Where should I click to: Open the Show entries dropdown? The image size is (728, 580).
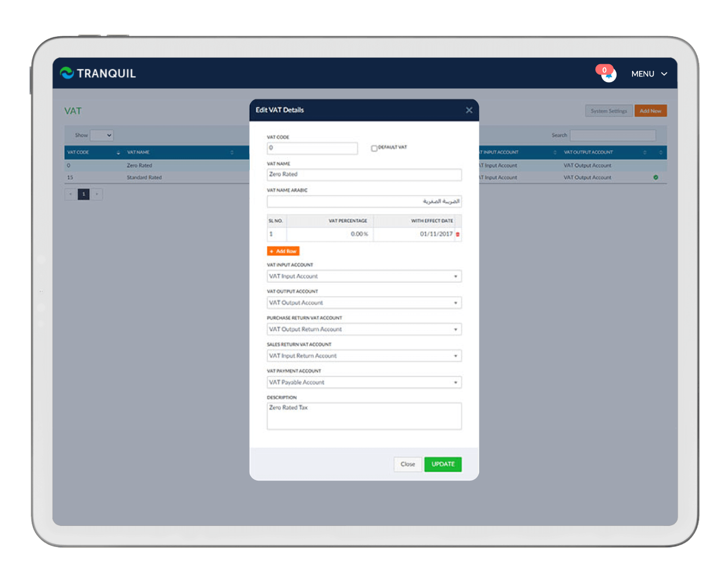click(102, 135)
